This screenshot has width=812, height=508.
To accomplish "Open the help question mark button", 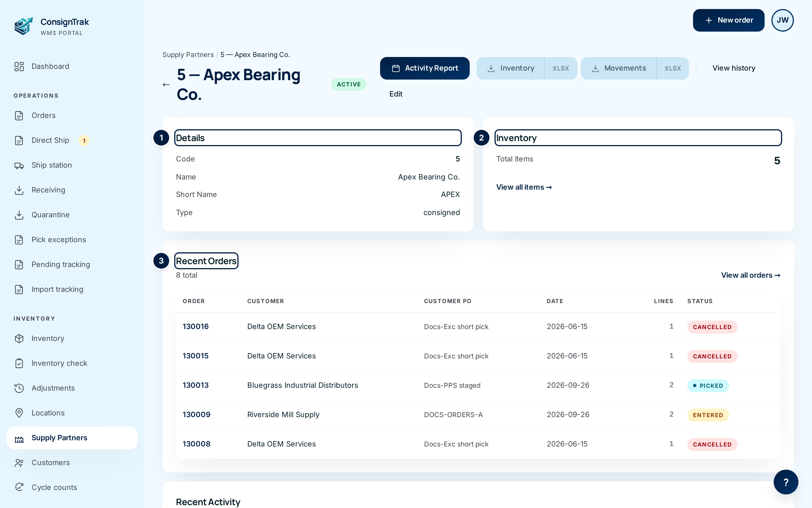I will [786, 482].
